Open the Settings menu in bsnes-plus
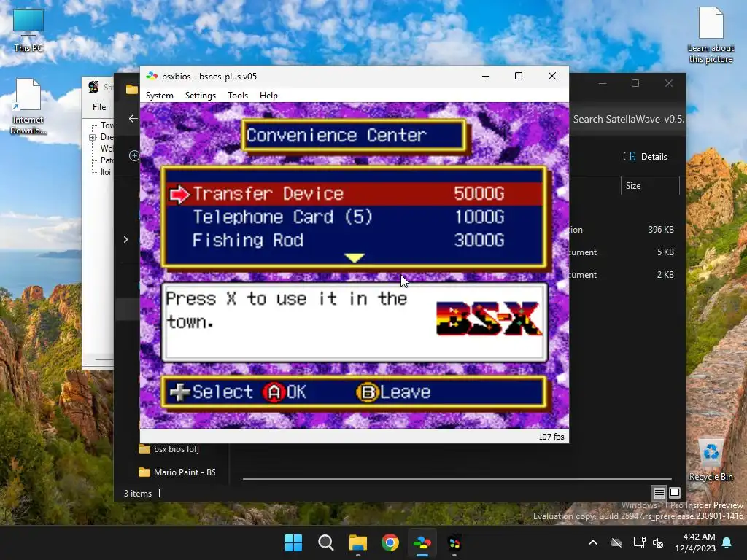Image resolution: width=747 pixels, height=560 pixels. click(x=200, y=96)
